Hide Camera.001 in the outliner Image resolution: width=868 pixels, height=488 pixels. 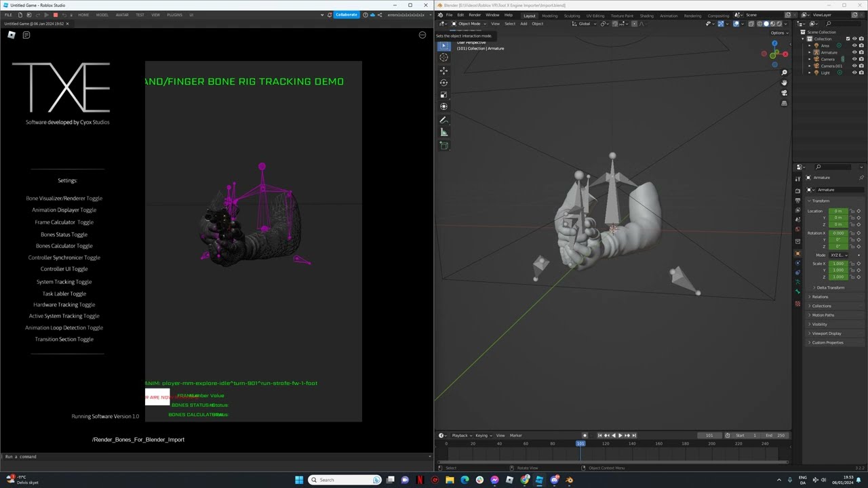(x=854, y=66)
